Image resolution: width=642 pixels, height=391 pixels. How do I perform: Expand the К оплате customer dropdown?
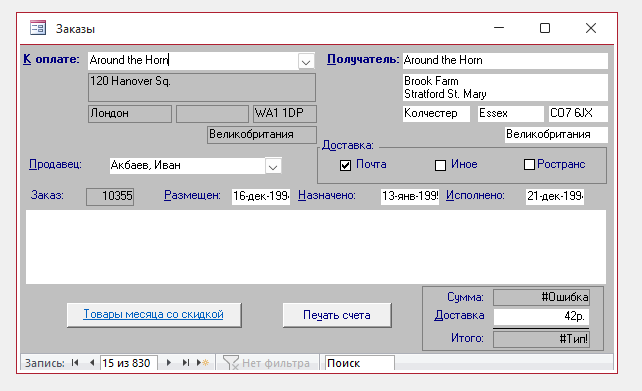click(x=306, y=62)
